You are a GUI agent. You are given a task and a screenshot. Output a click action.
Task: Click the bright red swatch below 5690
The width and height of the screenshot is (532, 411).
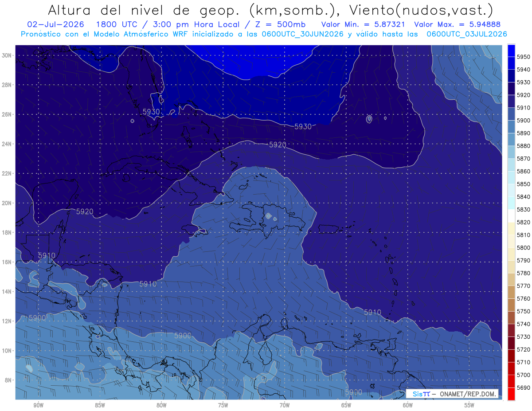coord(511,394)
